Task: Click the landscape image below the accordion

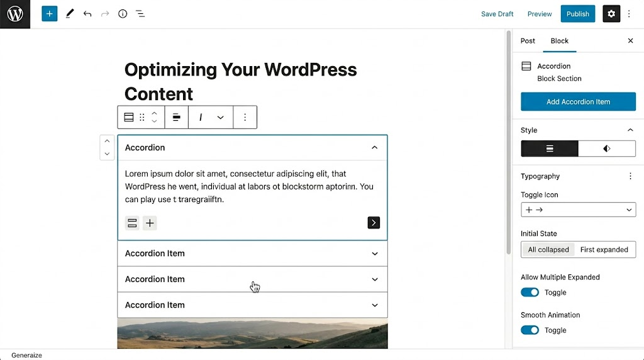Action: click(x=252, y=334)
